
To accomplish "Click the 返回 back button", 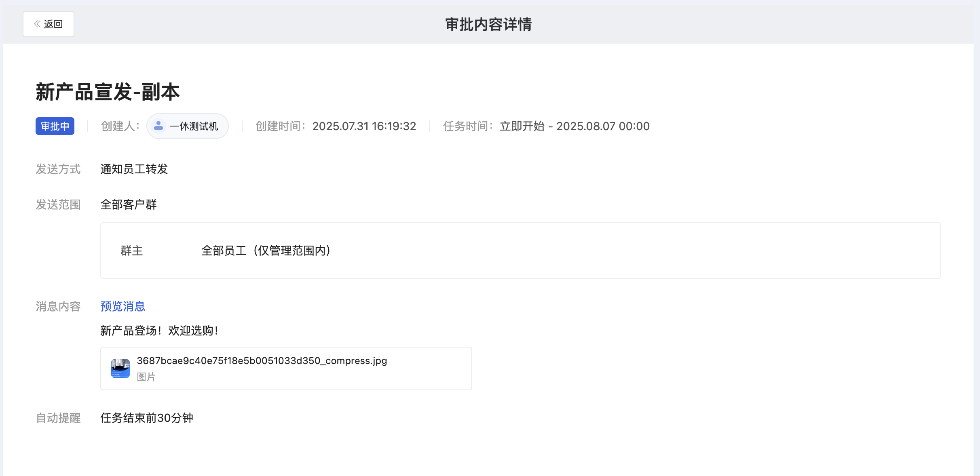I will (49, 24).
